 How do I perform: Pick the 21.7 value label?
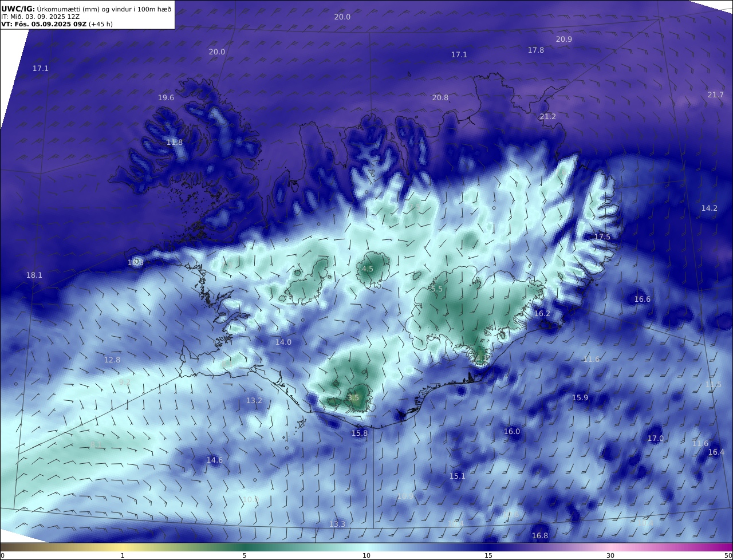[715, 95]
